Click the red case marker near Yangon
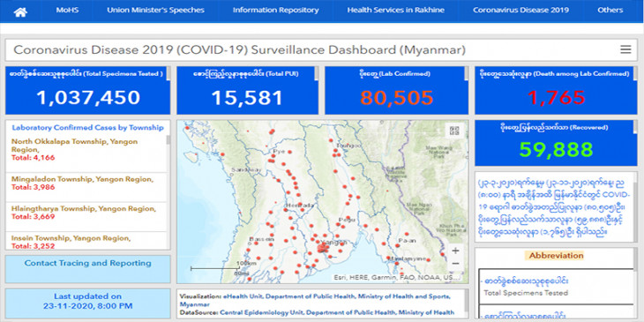The image size is (644, 322). [x=323, y=248]
